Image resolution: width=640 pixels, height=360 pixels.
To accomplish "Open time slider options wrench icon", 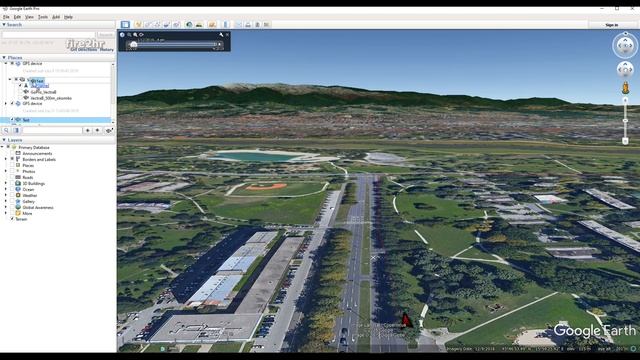I will [221, 35].
